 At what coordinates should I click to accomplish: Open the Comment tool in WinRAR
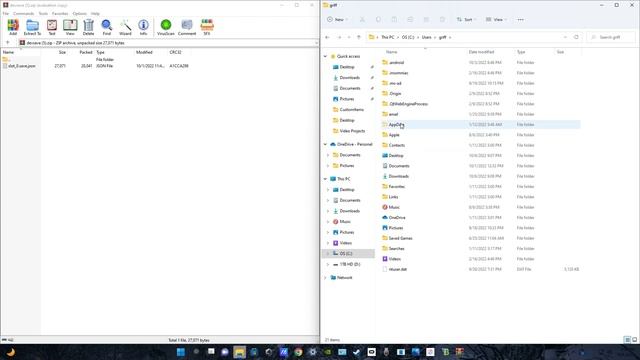187,27
